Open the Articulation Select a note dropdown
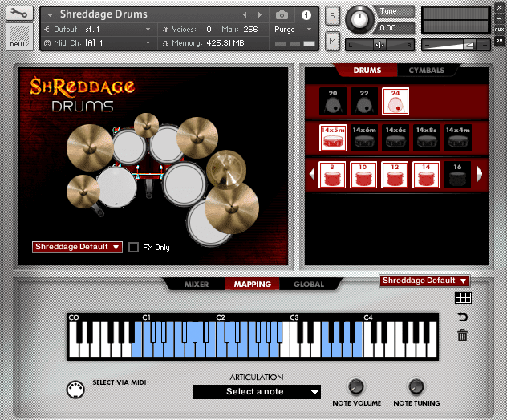The width and height of the screenshot is (507, 420). (257, 392)
